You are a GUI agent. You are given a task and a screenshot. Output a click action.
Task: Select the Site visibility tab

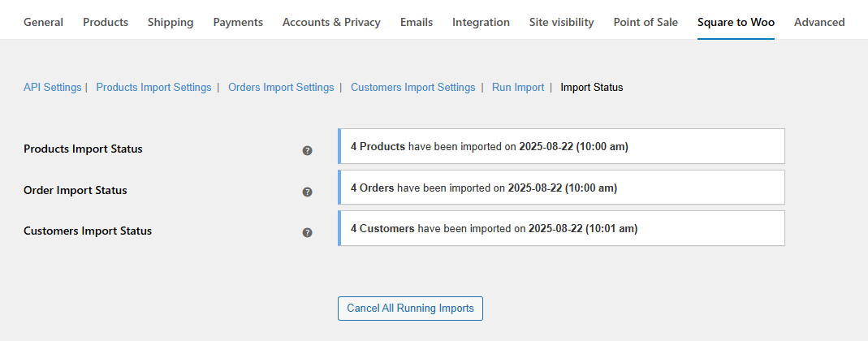point(561,22)
